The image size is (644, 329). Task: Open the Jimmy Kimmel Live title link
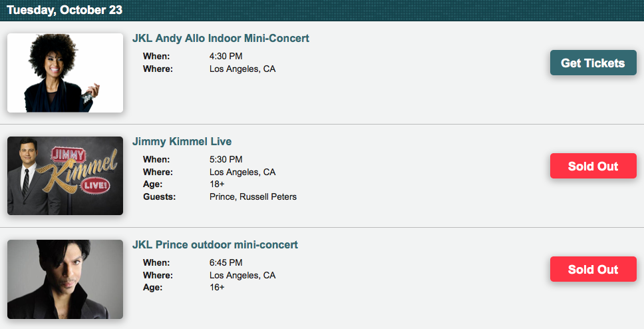[x=182, y=142]
